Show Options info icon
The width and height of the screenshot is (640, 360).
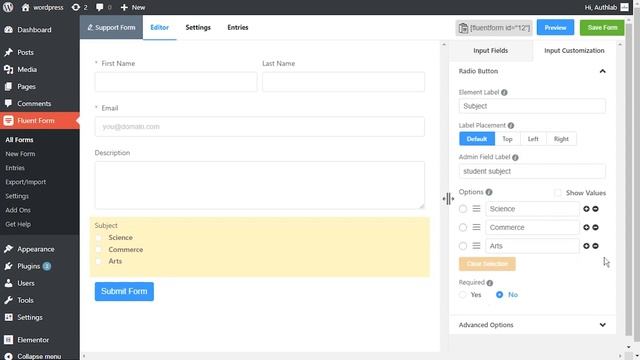pos(489,192)
